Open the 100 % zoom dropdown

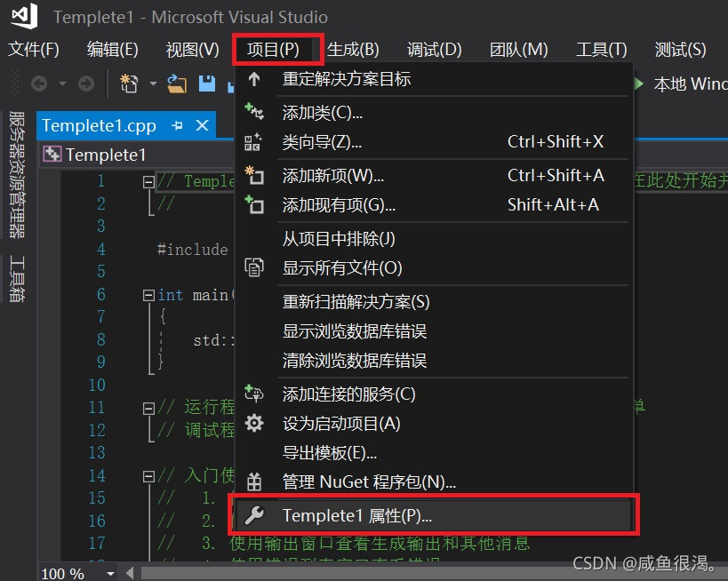(110, 574)
